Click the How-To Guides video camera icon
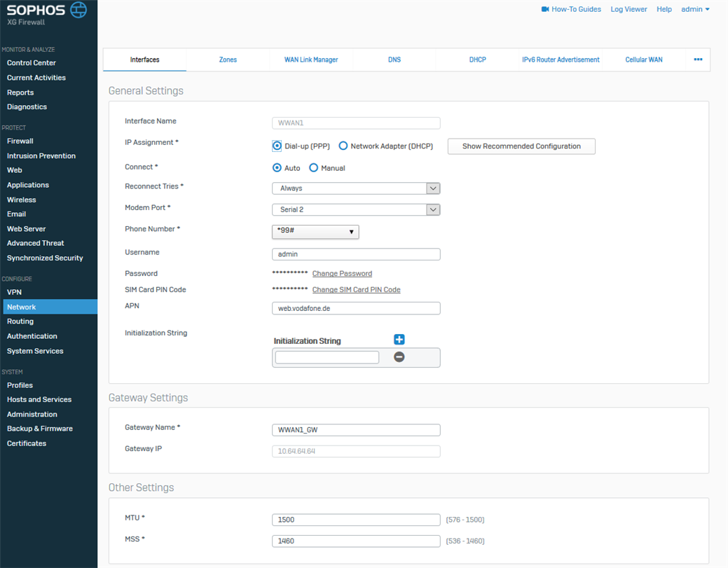The width and height of the screenshot is (728, 568). coord(545,9)
